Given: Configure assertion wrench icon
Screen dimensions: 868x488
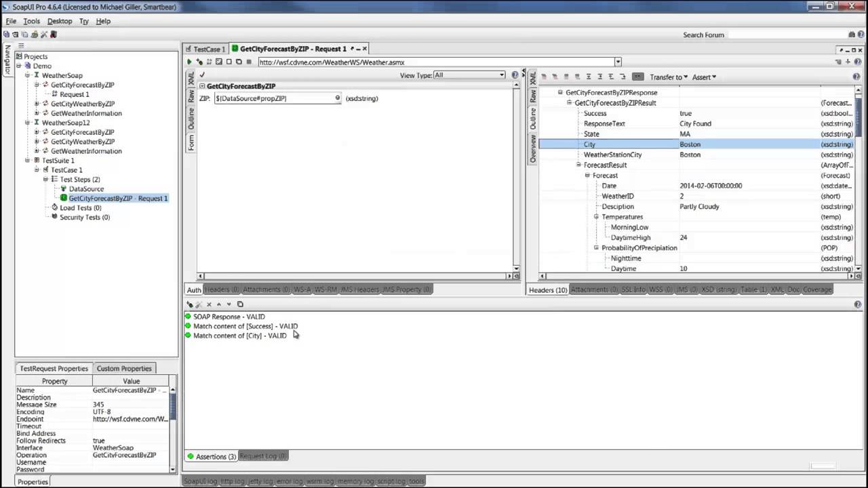Looking at the screenshot, I should tap(199, 304).
